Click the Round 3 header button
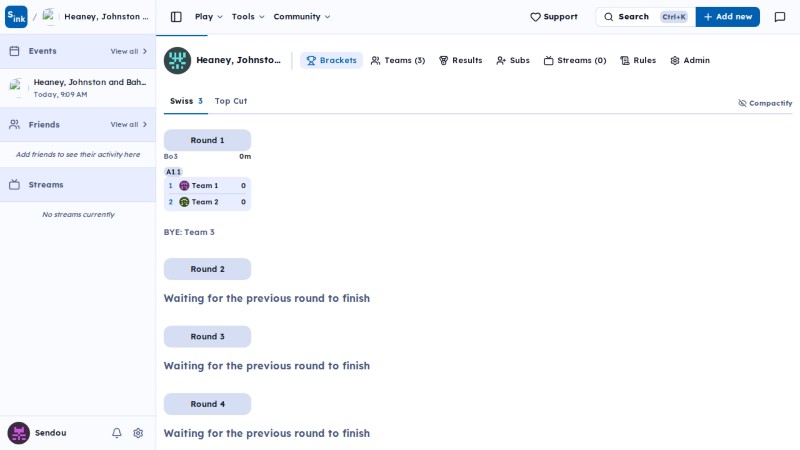Image resolution: width=800 pixels, height=450 pixels. click(207, 337)
